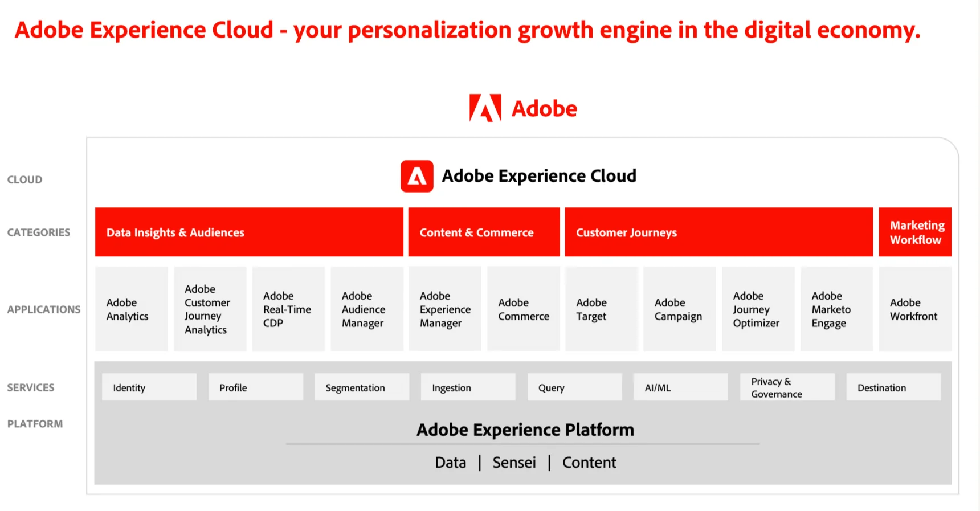Click the Privacy & Governance service box

tap(787, 387)
